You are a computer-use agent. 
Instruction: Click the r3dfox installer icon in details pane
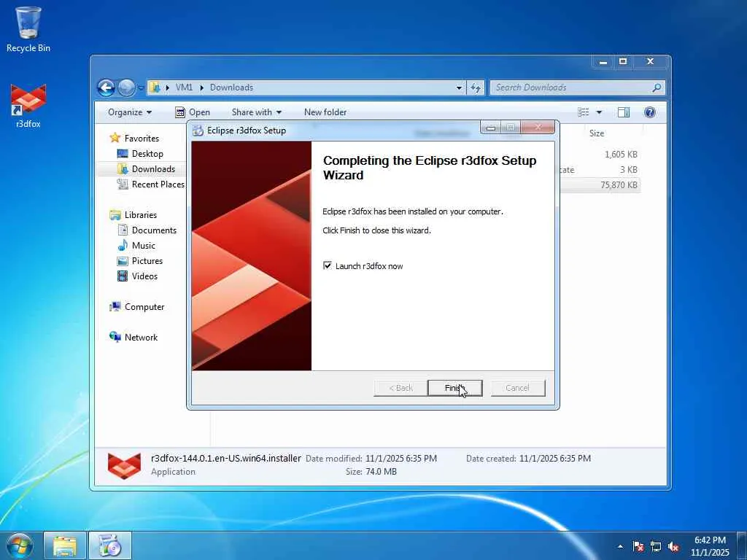tap(124, 465)
